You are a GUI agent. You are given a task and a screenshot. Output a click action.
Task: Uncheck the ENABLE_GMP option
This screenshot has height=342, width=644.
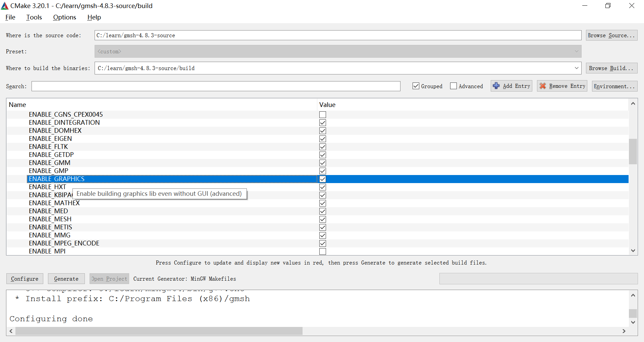(322, 171)
